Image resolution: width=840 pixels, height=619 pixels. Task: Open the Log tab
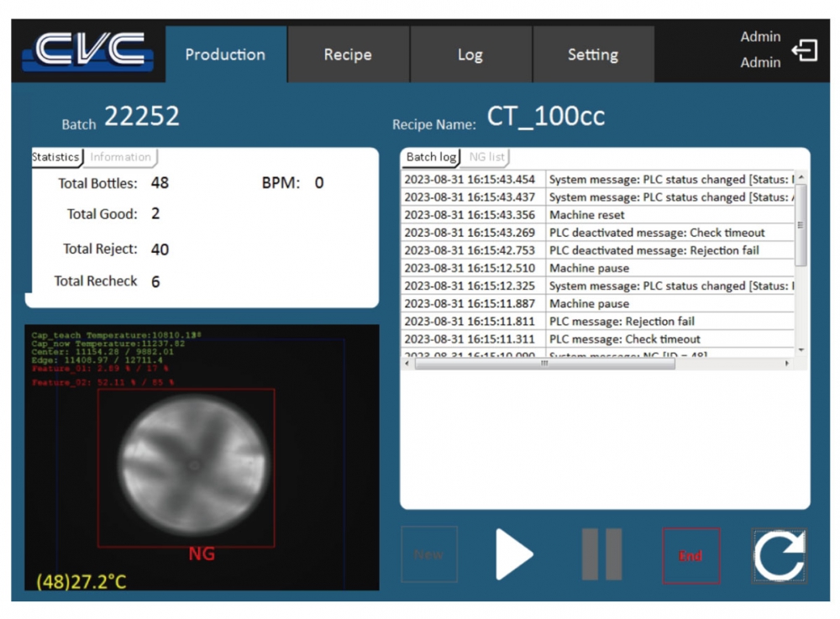point(470,55)
